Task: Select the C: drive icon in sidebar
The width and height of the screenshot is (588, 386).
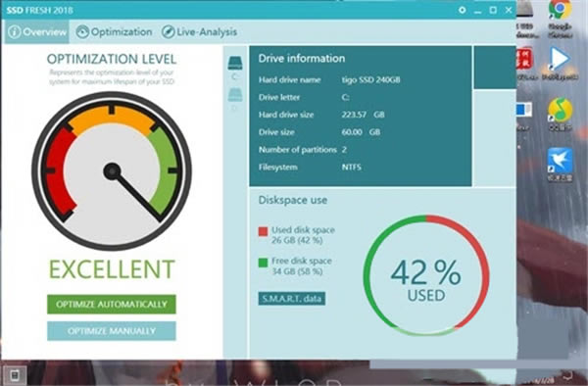Action: tap(235, 63)
